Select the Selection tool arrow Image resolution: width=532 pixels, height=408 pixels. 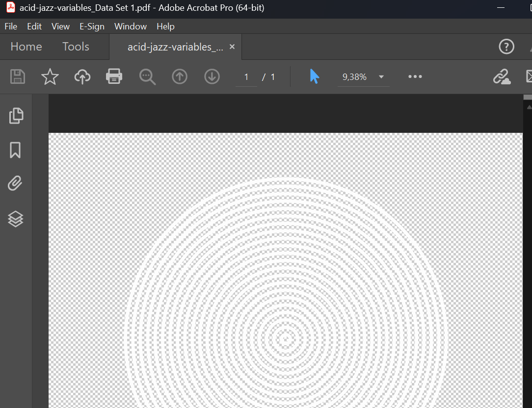point(314,76)
